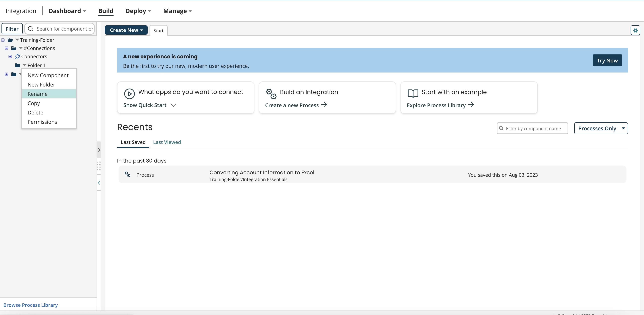Click the settings gear icon at top right
The image size is (644, 315).
pos(635,30)
